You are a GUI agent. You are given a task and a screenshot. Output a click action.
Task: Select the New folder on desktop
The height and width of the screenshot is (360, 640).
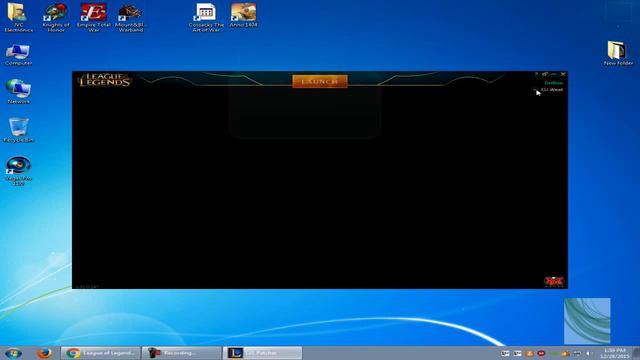[618, 53]
